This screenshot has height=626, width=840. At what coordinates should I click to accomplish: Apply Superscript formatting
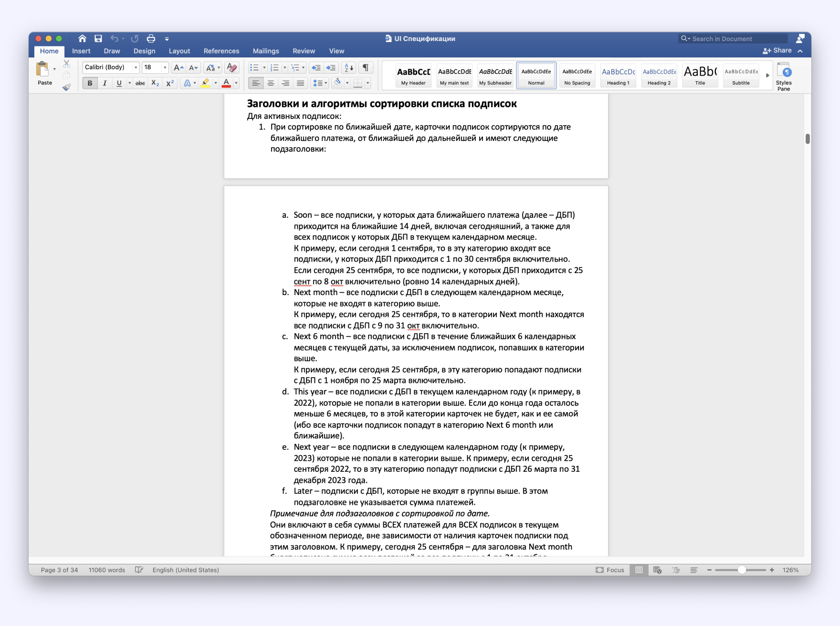(x=170, y=83)
